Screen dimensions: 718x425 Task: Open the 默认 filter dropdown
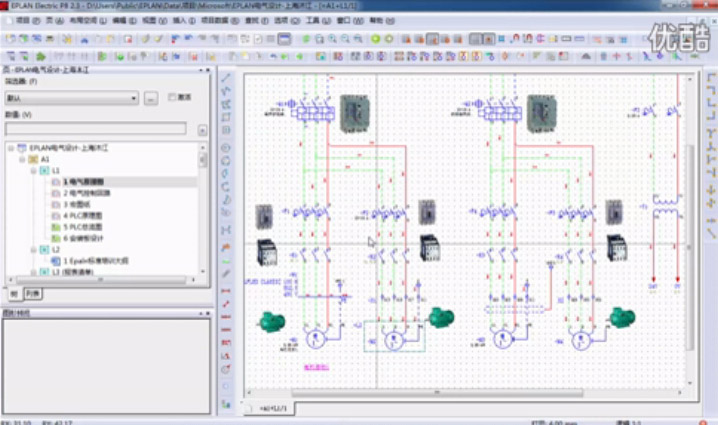(71, 98)
